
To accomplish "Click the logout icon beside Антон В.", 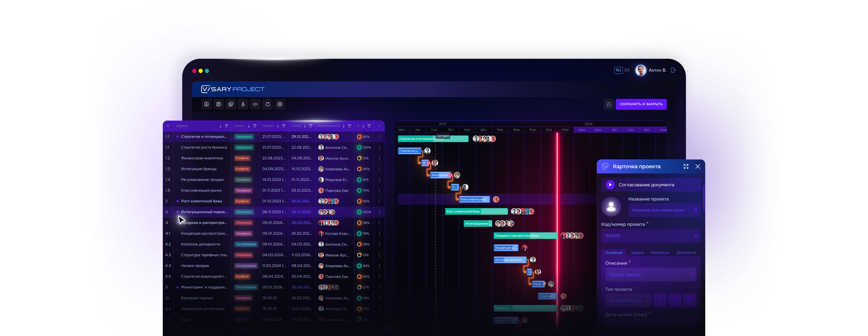I will (x=673, y=70).
